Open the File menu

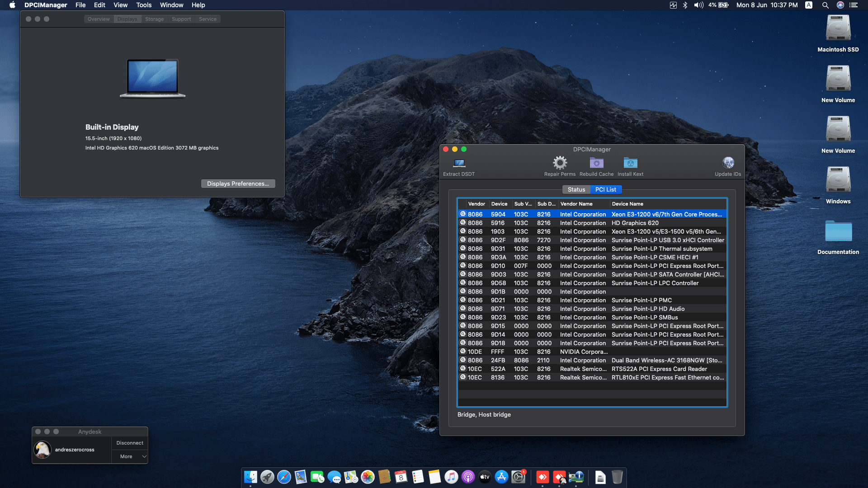(80, 5)
